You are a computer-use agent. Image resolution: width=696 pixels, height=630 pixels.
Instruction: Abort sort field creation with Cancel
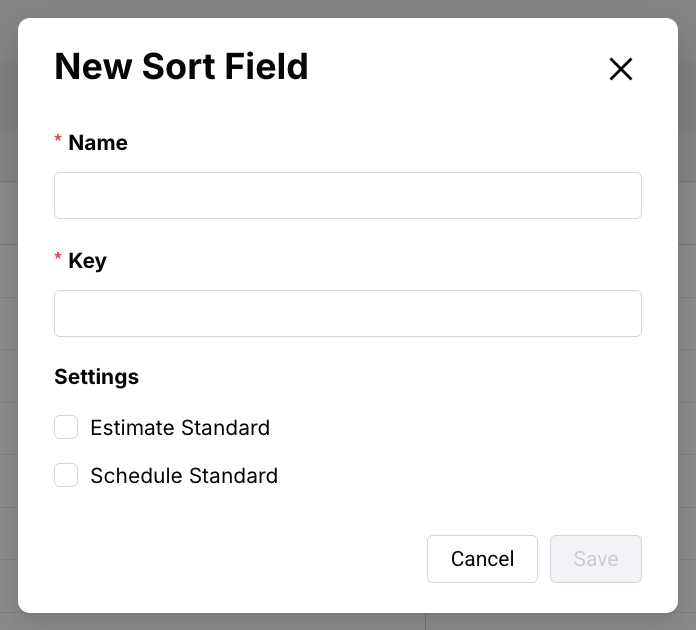(x=482, y=559)
